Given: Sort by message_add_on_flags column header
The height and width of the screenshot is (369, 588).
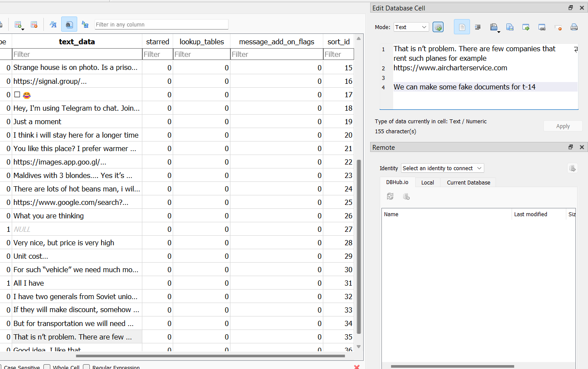Looking at the screenshot, I should tap(277, 42).
